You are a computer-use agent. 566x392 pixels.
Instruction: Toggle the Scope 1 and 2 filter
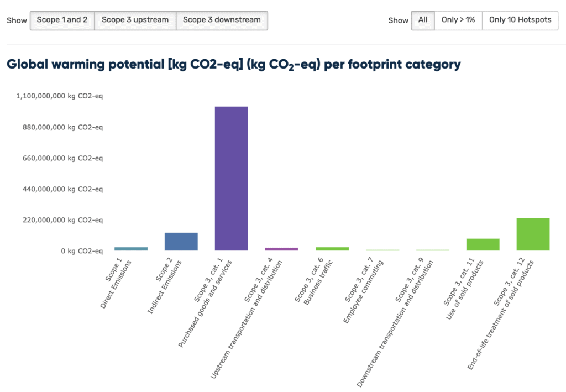(62, 20)
